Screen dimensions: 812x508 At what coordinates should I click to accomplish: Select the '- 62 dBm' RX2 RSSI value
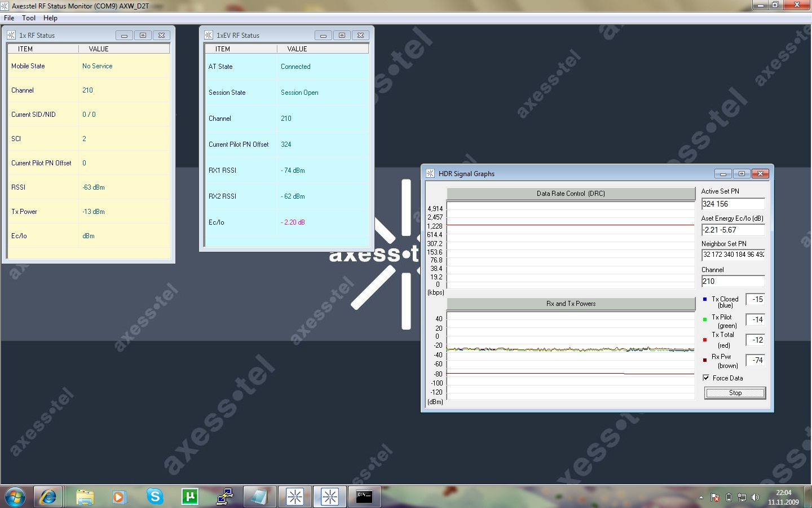pos(293,196)
